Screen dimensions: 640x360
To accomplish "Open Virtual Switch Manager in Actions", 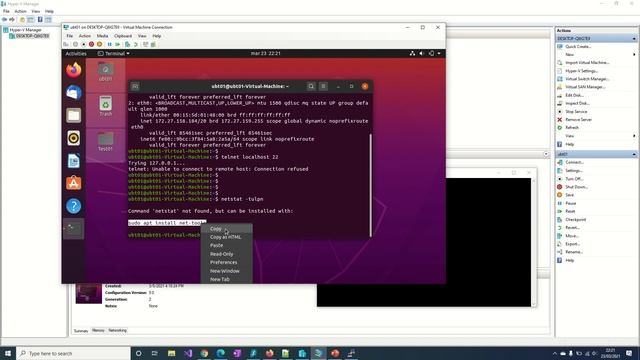I will point(587,79).
